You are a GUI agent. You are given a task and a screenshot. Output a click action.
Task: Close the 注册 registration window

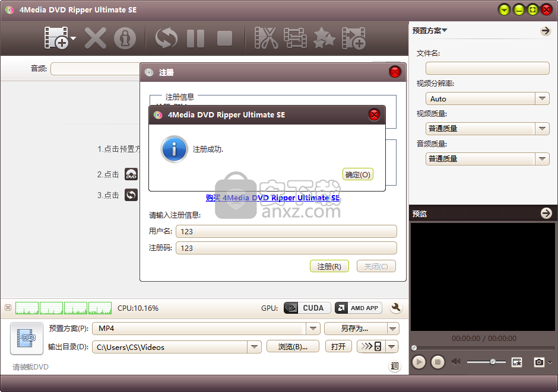395,72
